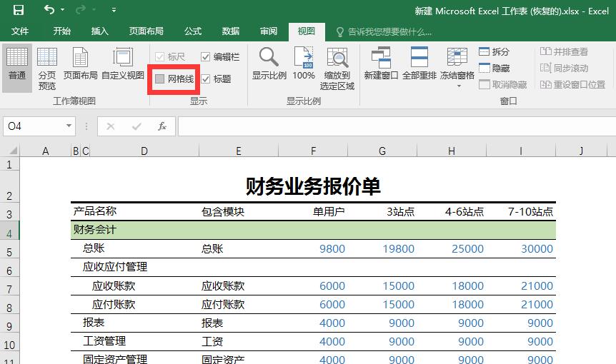
Task: Switch to the 开始 tab
Action: (61, 31)
